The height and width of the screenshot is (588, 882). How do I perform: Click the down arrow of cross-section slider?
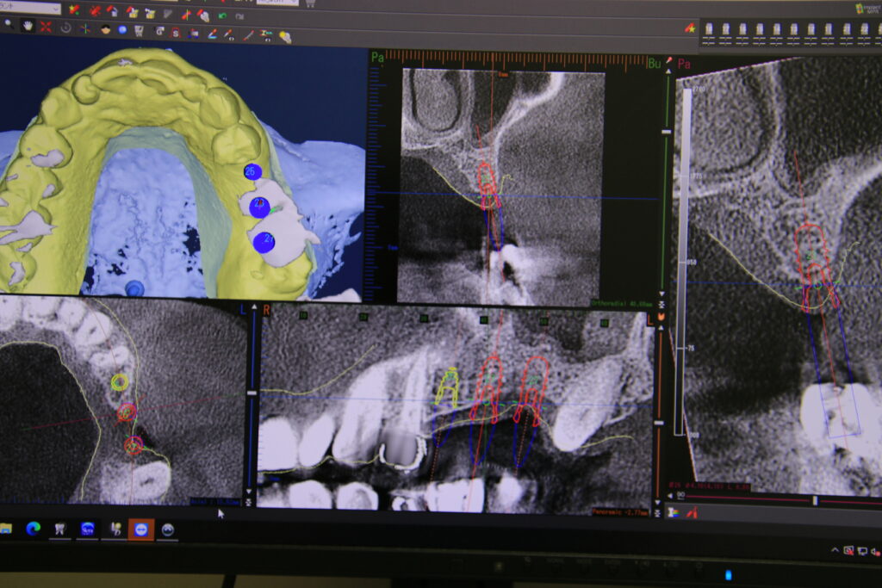[x=662, y=294]
